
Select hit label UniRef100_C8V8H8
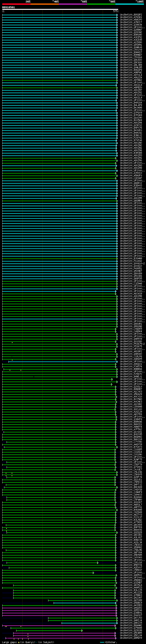tap(131, 407)
